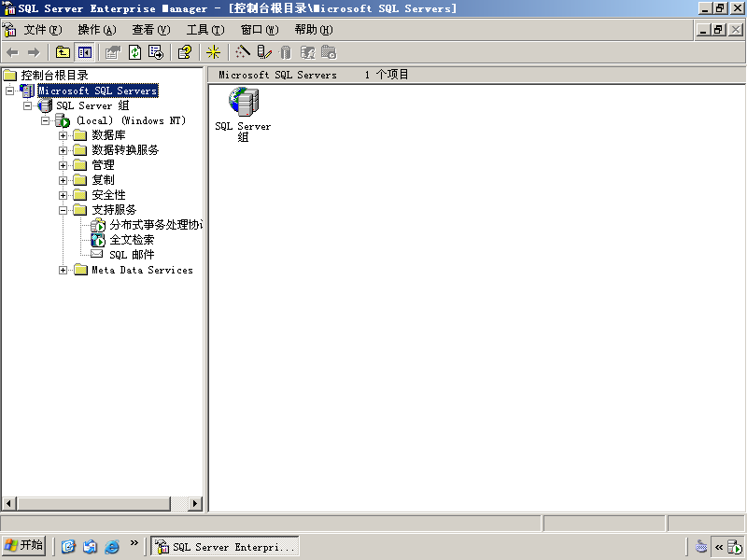Select the 安全性 tree item

click(108, 195)
